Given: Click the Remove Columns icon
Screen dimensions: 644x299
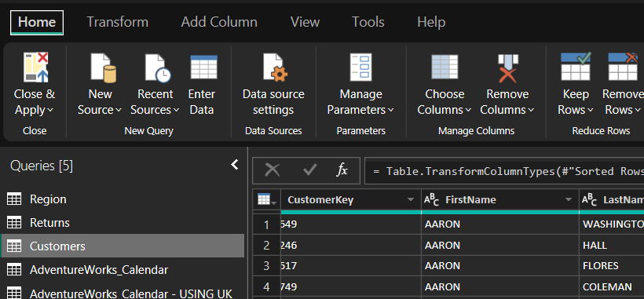Looking at the screenshot, I should click(x=507, y=68).
